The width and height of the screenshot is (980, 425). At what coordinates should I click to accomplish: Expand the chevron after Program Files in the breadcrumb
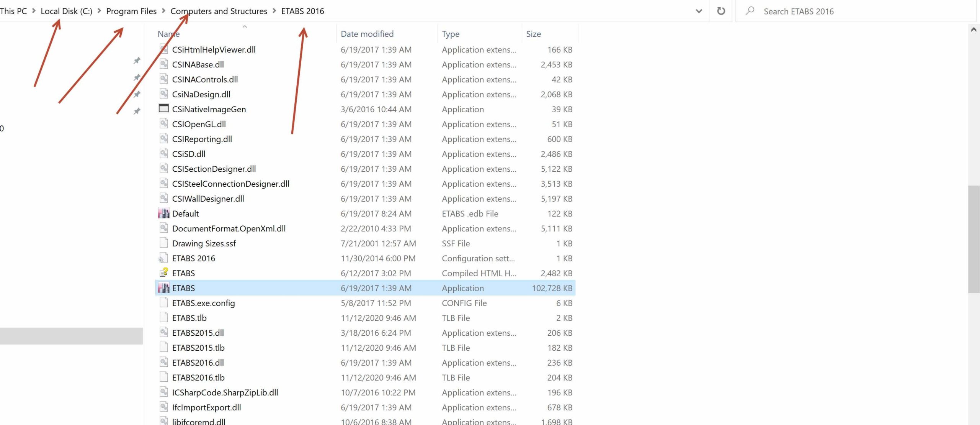pyautogui.click(x=163, y=11)
